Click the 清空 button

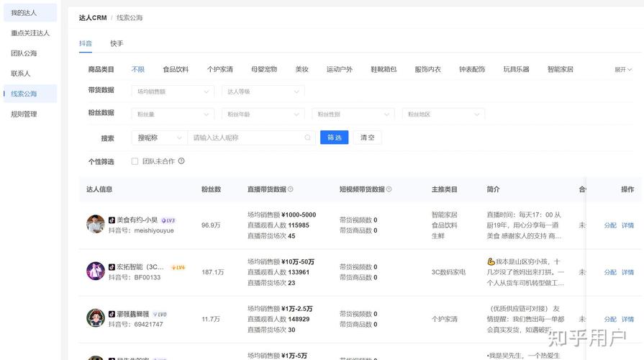pyautogui.click(x=367, y=138)
